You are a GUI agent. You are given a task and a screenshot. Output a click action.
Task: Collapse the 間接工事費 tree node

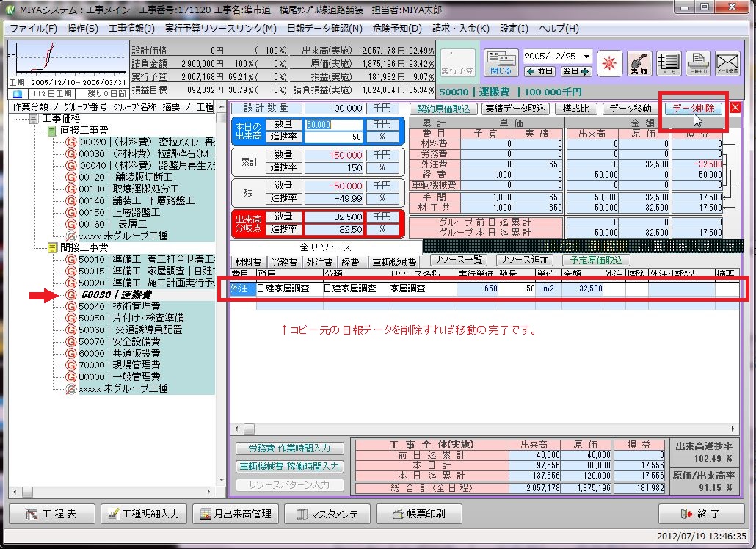52,248
